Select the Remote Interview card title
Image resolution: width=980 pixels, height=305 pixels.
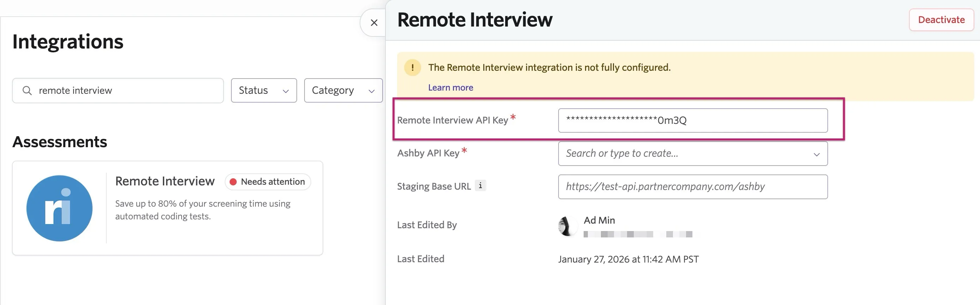[x=165, y=181]
